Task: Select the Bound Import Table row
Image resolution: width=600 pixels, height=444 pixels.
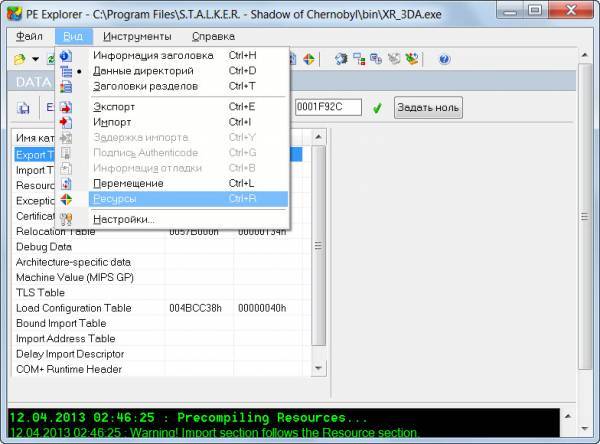Action: (158, 323)
